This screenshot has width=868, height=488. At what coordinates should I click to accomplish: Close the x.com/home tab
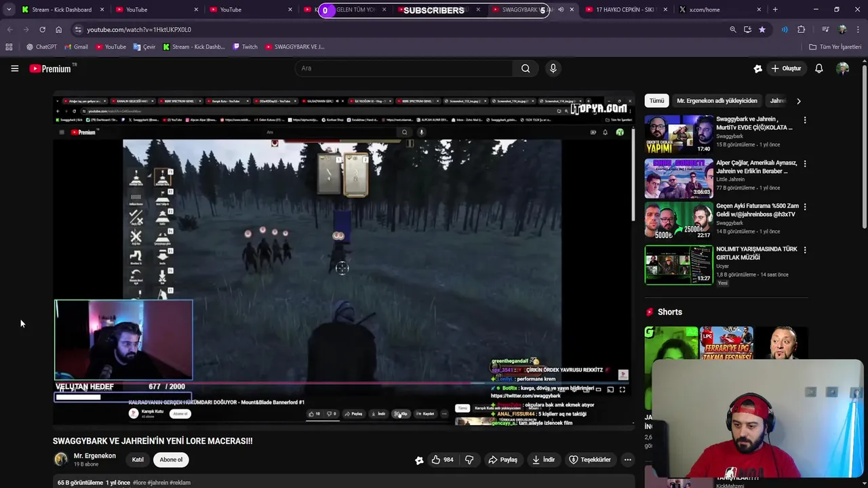pyautogui.click(x=759, y=9)
